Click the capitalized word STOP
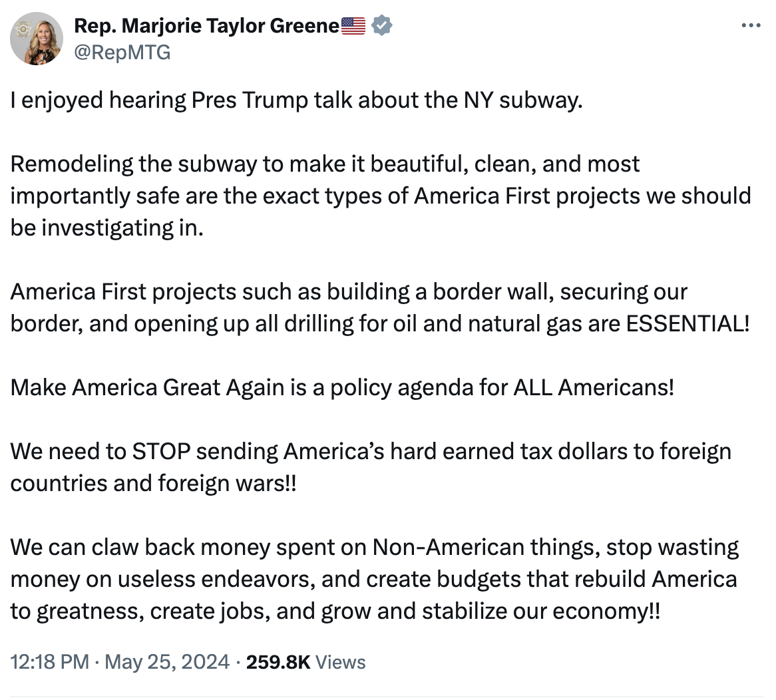This screenshot has width=776, height=700. pos(161,452)
